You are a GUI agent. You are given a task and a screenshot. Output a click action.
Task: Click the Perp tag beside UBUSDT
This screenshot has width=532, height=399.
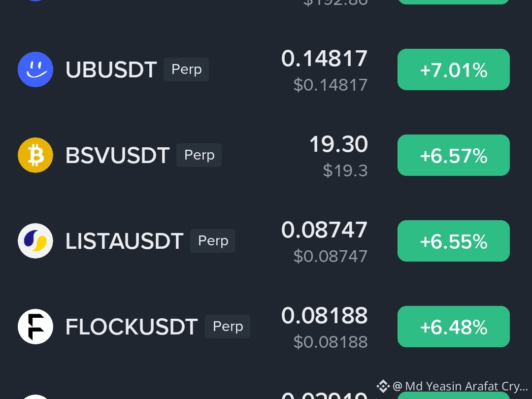point(186,69)
